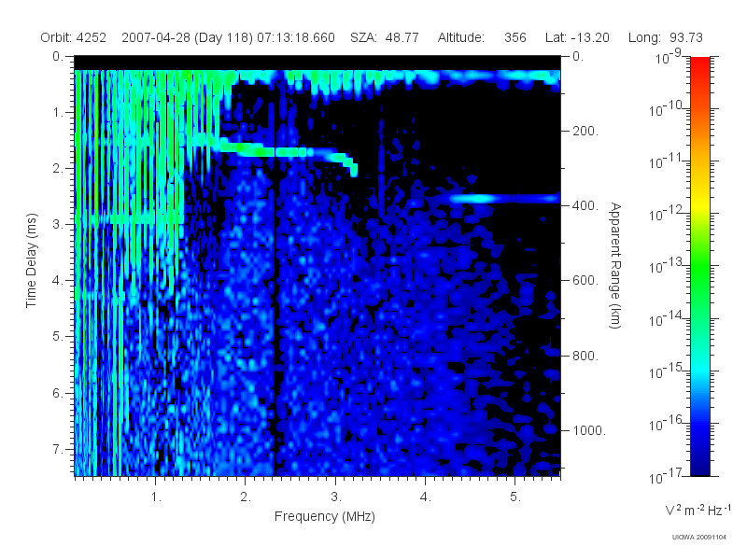Image resolution: width=747 pixels, height=560 pixels.
Task: Click the 'Time Delay (ms)' axis label
Action: click(x=31, y=260)
